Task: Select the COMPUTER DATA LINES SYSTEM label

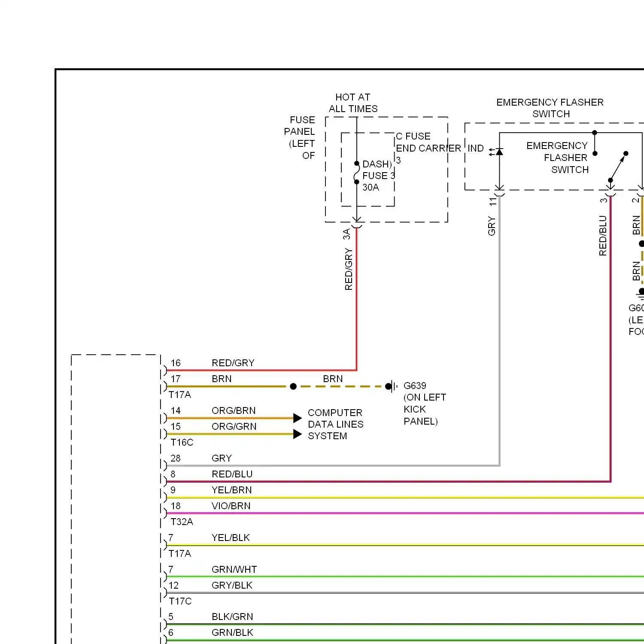Action: [335, 424]
